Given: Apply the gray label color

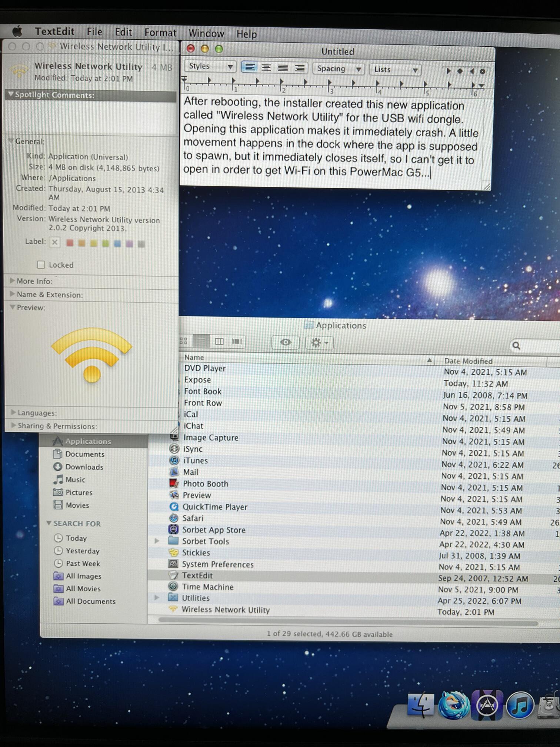Looking at the screenshot, I should (141, 244).
